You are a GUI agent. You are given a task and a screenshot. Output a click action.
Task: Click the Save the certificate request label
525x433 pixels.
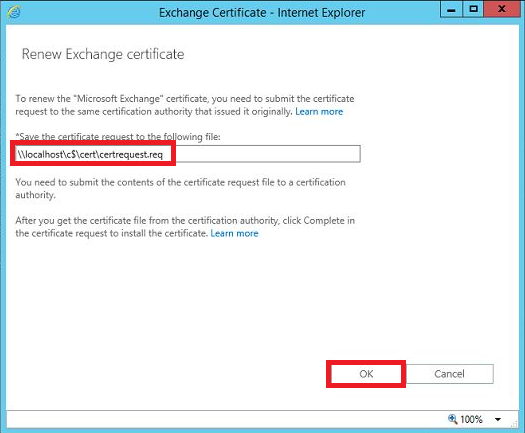118,137
